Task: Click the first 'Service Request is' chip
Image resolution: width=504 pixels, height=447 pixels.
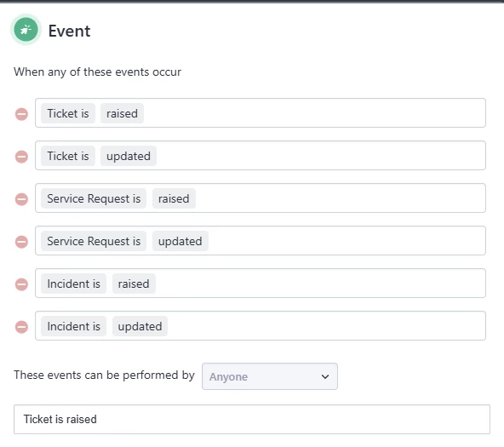Action: pos(94,198)
